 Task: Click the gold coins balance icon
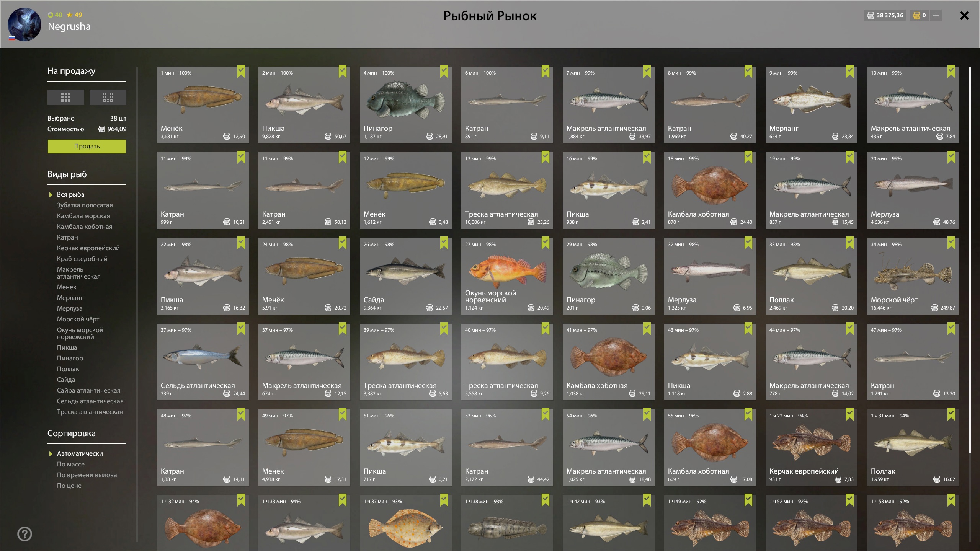pyautogui.click(x=916, y=15)
